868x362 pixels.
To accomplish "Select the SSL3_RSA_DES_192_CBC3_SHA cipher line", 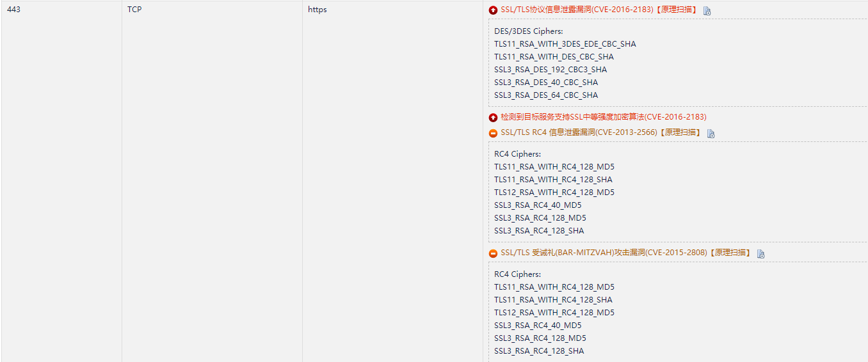I will pos(551,70).
